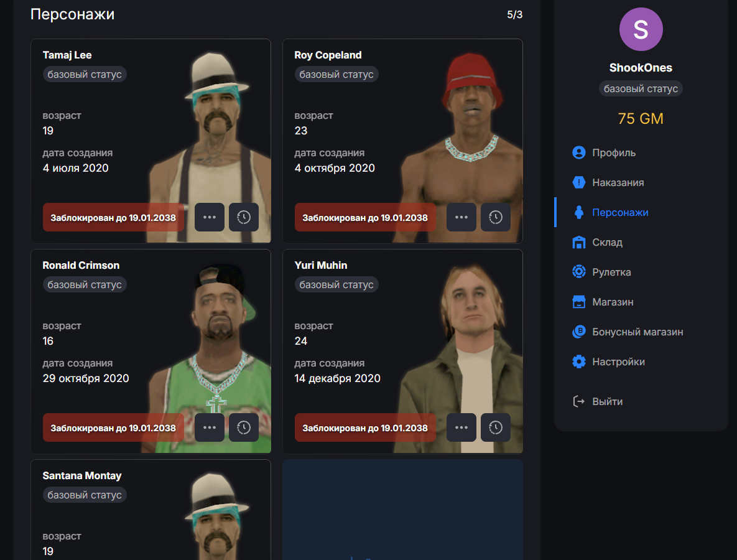Click the Склад warehouse icon
Viewport: 737px width, 560px height.
click(579, 242)
